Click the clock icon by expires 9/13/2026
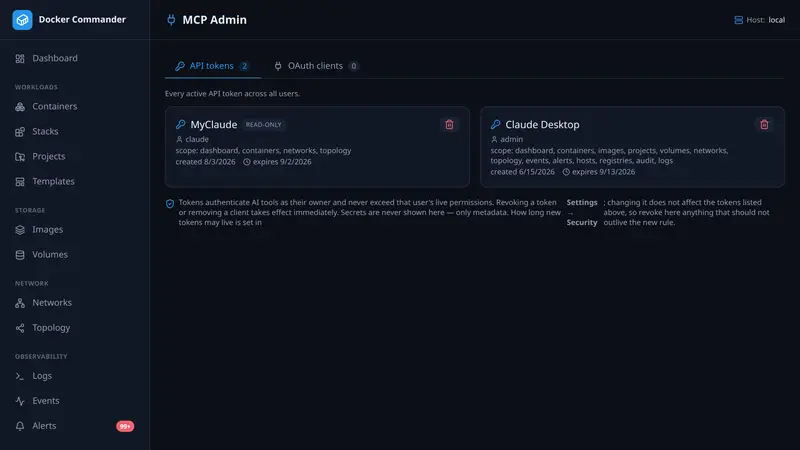800x450 pixels. tap(566, 172)
